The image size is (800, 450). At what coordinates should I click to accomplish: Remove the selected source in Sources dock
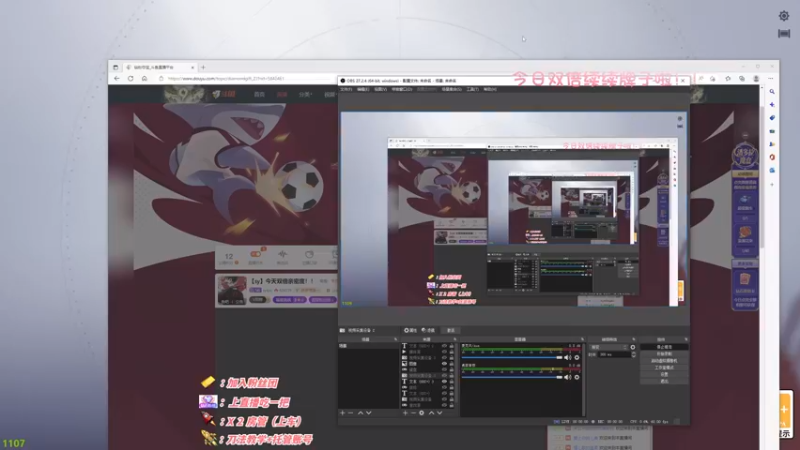(413, 413)
